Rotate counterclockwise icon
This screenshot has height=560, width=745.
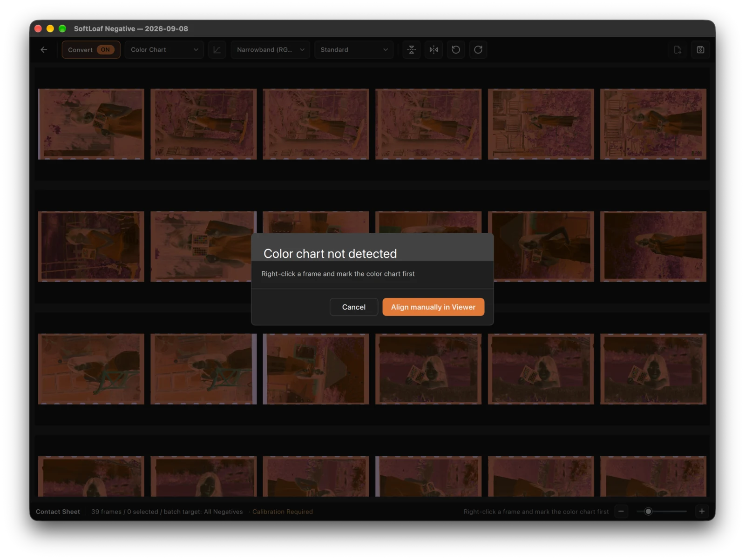click(456, 50)
